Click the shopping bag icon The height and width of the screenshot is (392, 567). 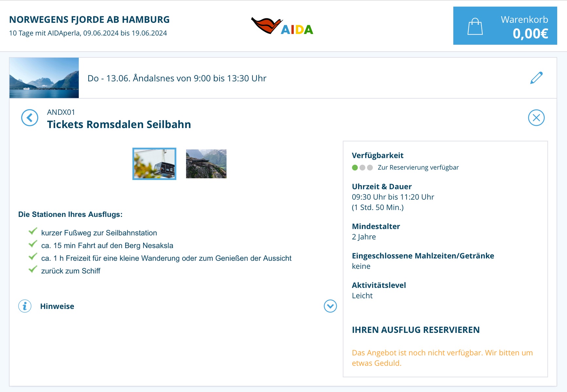point(475,26)
